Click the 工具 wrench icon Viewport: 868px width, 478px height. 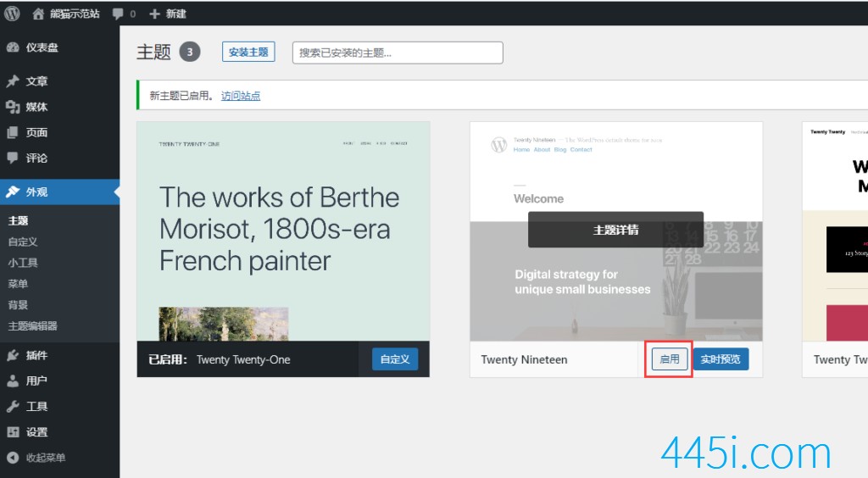13,407
